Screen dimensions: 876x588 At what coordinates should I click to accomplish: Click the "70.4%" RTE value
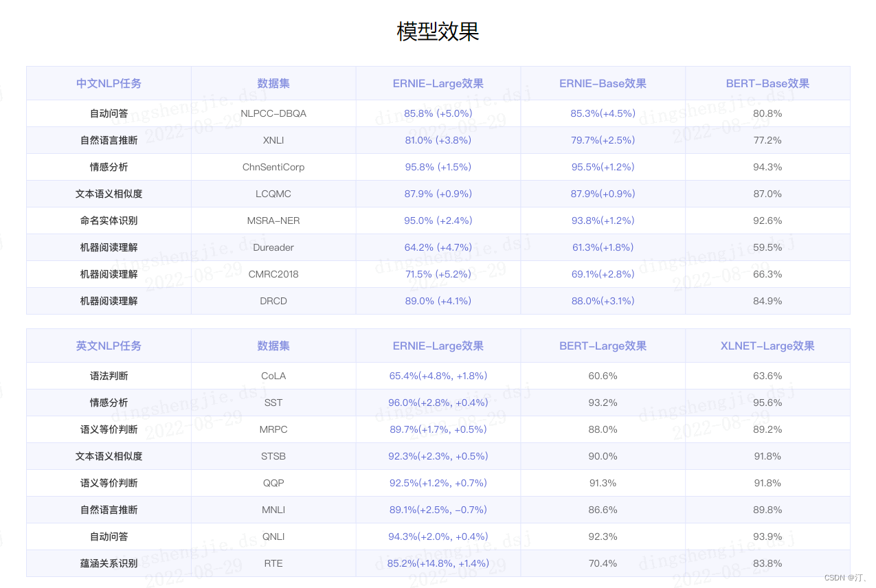click(x=603, y=563)
